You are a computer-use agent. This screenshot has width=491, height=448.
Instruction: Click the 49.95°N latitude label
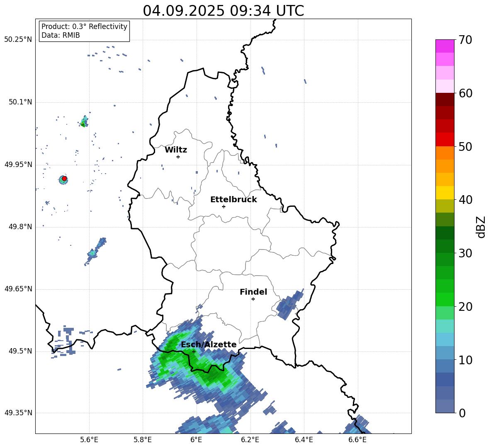click(x=18, y=165)
